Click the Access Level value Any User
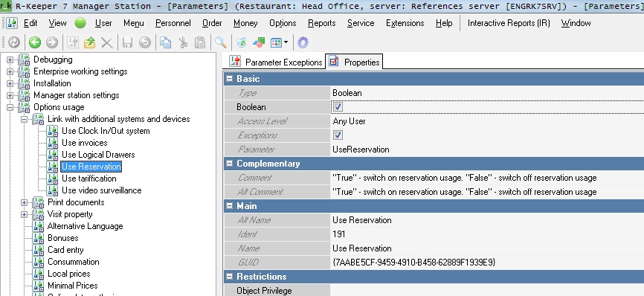Viewport: 644px width, 296px height. (349, 121)
